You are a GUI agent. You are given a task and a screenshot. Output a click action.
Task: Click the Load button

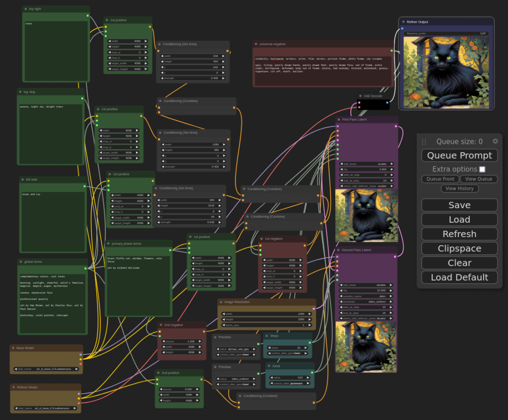click(459, 220)
